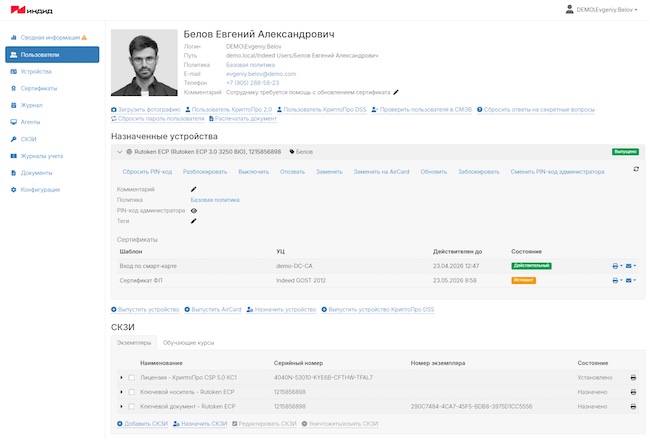Click Обновить device action
The image size is (650, 439).
(x=434, y=172)
